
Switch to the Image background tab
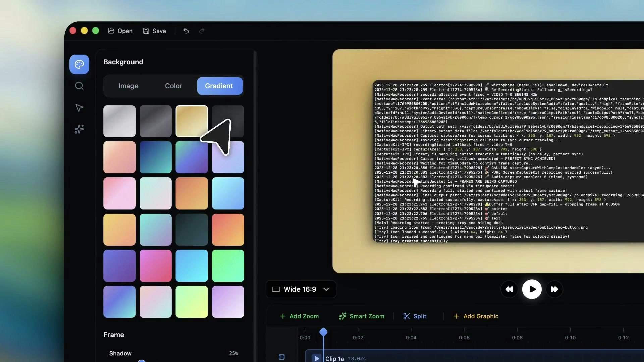(128, 86)
